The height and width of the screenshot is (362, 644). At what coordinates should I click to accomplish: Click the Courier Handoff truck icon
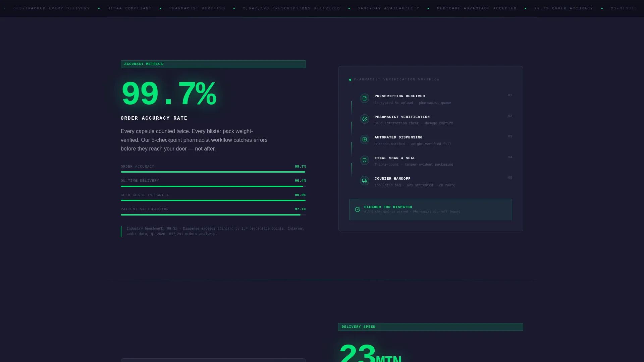tap(365, 181)
